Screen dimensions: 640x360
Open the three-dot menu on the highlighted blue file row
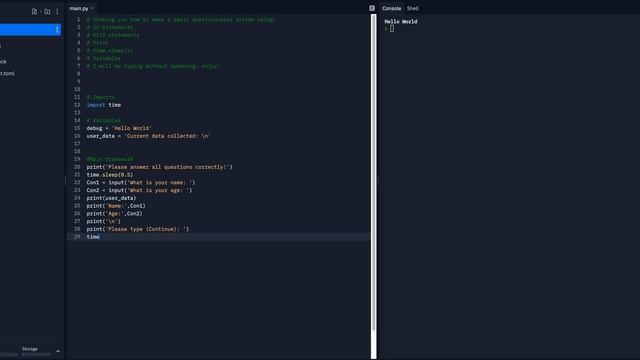pyautogui.click(x=57, y=29)
